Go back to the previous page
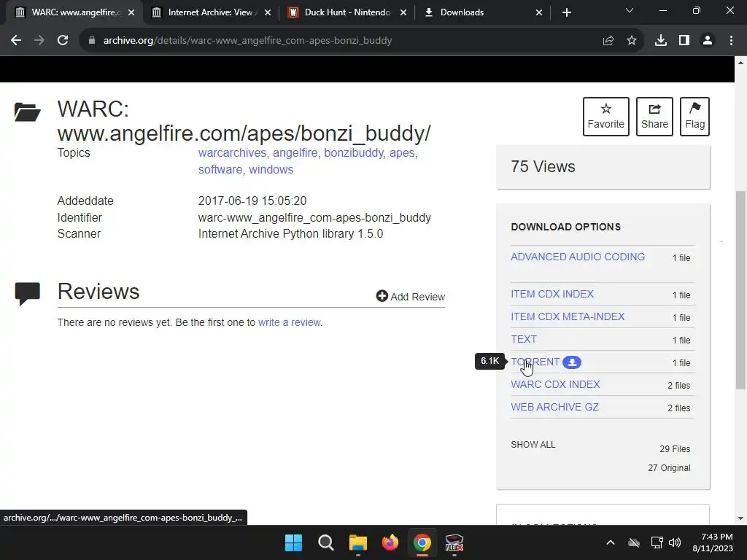The width and height of the screenshot is (747, 560). pyautogui.click(x=16, y=41)
